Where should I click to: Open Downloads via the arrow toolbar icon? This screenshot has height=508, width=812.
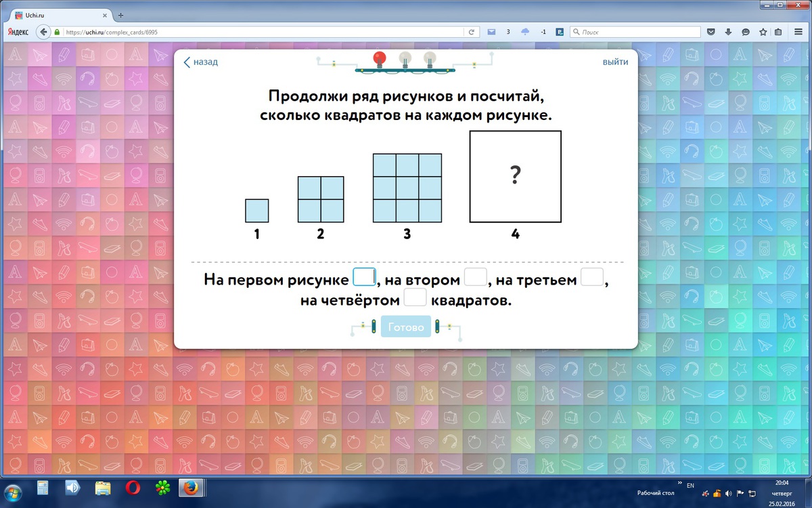(728, 32)
